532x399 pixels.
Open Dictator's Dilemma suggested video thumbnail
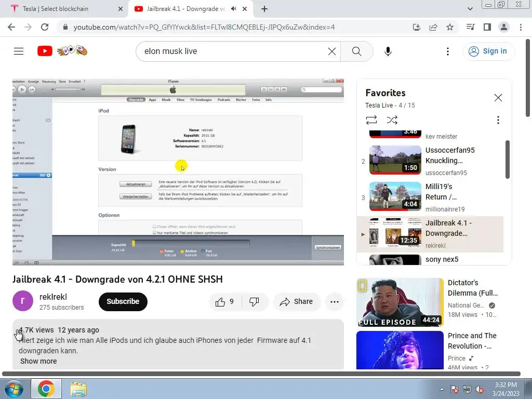click(x=400, y=302)
